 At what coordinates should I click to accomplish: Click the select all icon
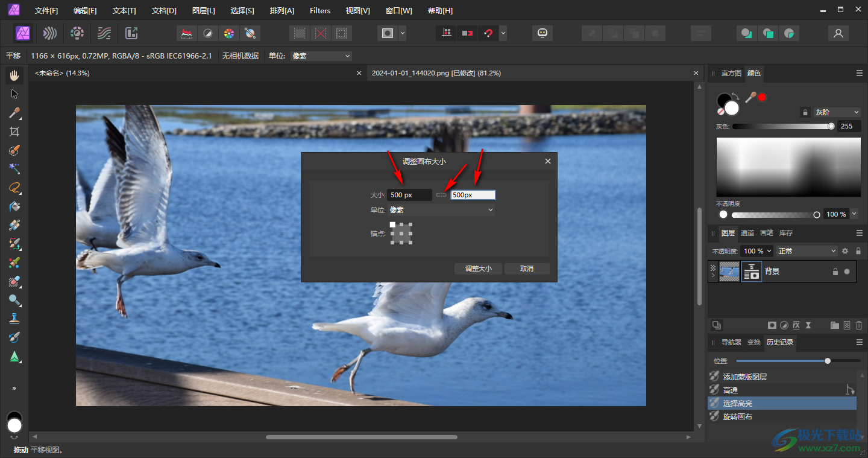pos(300,33)
